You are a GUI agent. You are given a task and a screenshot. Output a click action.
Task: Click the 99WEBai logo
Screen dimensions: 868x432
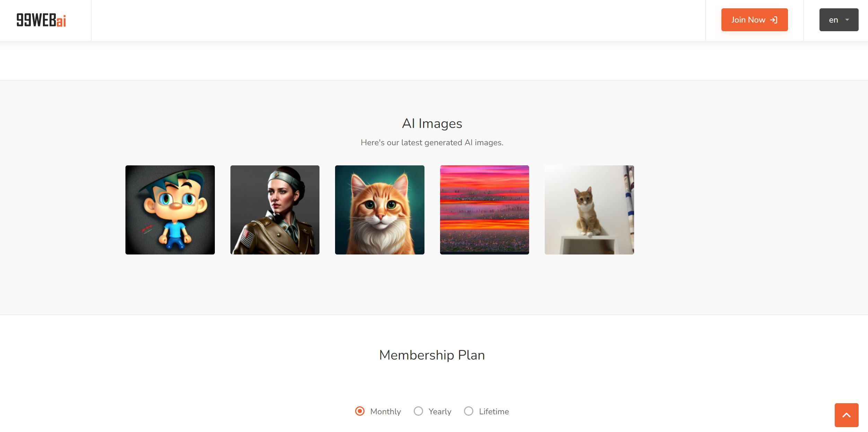[41, 20]
